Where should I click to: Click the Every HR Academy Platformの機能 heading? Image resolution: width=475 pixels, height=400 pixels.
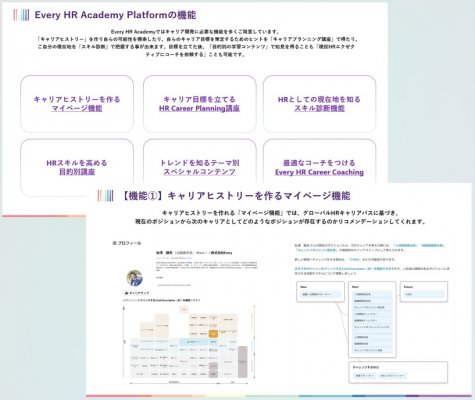pos(115,15)
